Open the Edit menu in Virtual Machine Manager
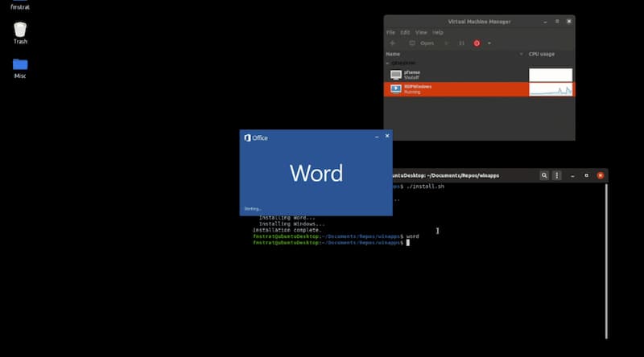The height and width of the screenshot is (357, 644). [405, 32]
